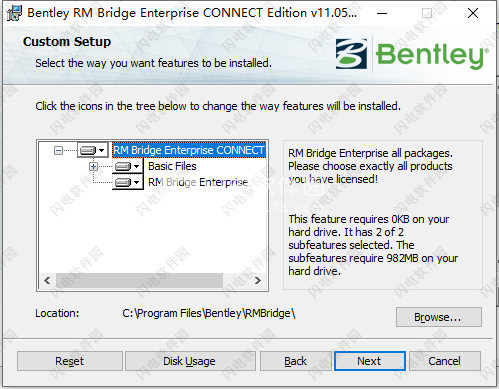Click Next to continue the installation
This screenshot has width=499, height=389.
pos(370,361)
